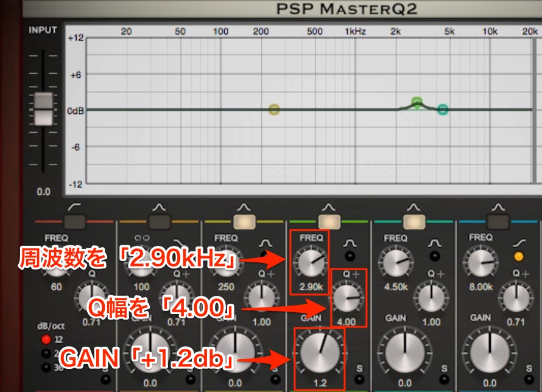
Task: Click the FREQ knob set to 8.00k
Action: click(x=480, y=262)
